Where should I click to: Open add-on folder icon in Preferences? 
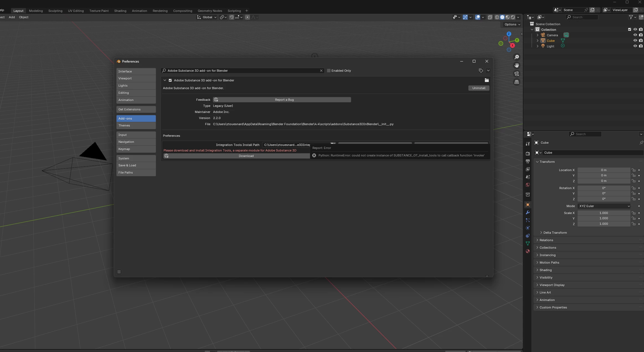487,80
